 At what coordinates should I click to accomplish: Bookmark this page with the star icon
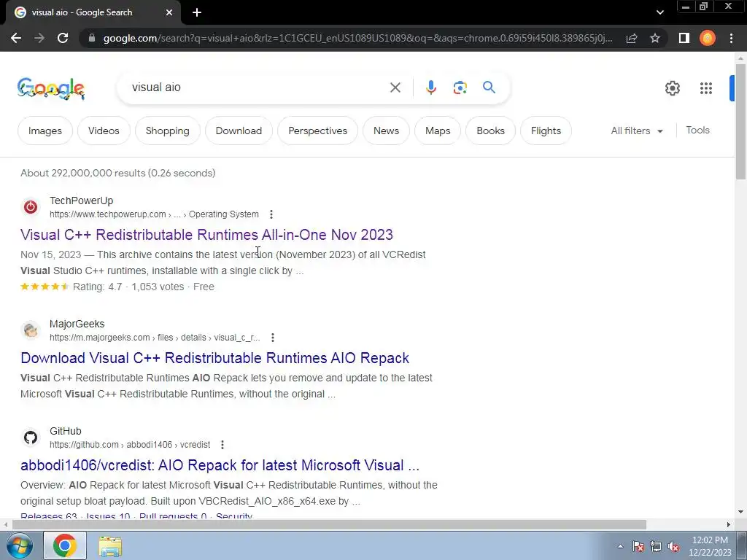655,38
